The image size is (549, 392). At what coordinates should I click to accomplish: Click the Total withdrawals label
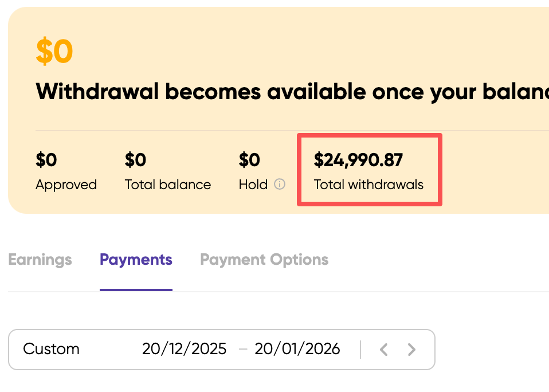click(368, 185)
